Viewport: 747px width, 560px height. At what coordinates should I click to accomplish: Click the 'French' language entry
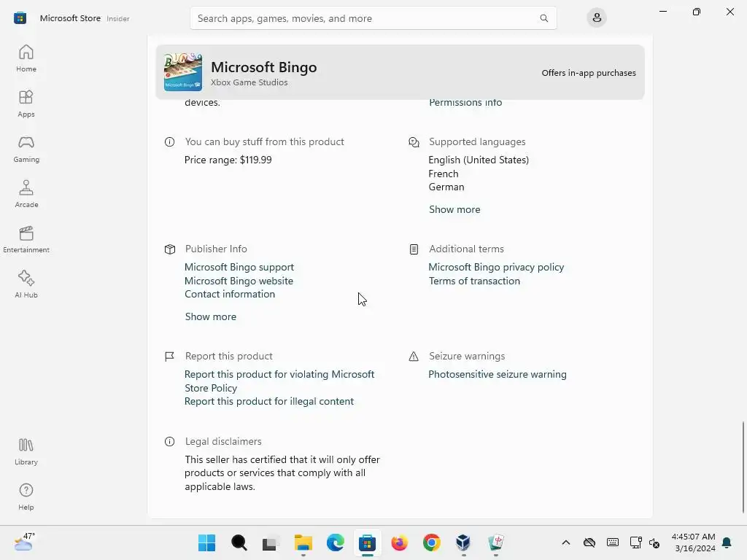[x=443, y=174]
